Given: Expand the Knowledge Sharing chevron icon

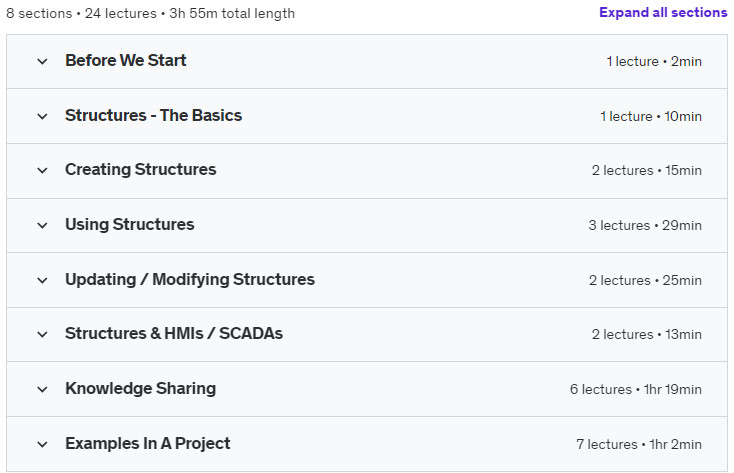Looking at the screenshot, I should 42,389.
